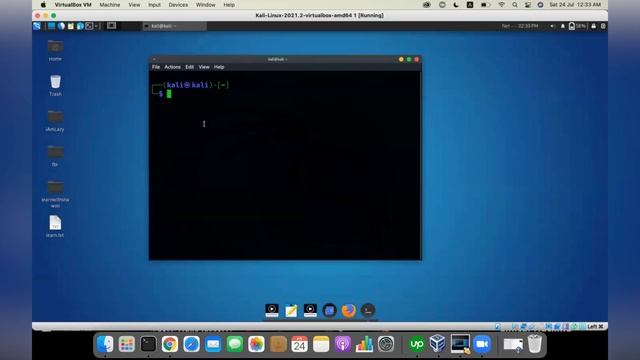
Task: Open Input menu in VirtualBox menu bar
Action: click(x=154, y=5)
